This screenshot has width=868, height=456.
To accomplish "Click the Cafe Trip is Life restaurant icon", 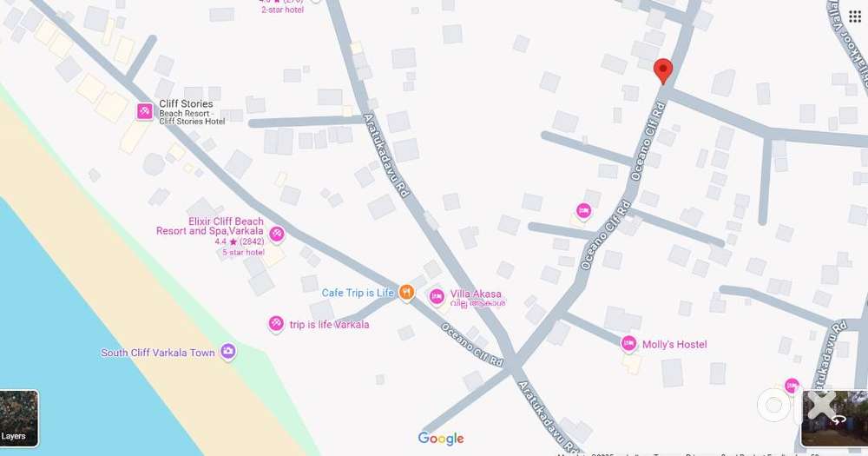I will click(x=406, y=292).
